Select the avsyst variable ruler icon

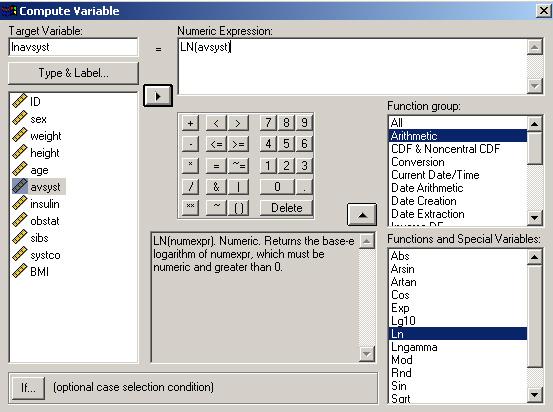[x=20, y=186]
